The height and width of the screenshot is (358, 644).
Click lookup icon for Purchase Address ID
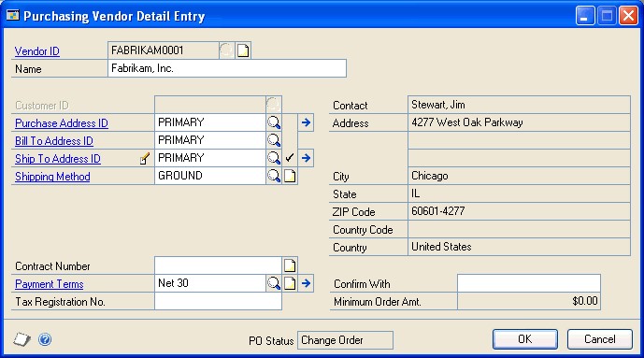[x=274, y=122]
